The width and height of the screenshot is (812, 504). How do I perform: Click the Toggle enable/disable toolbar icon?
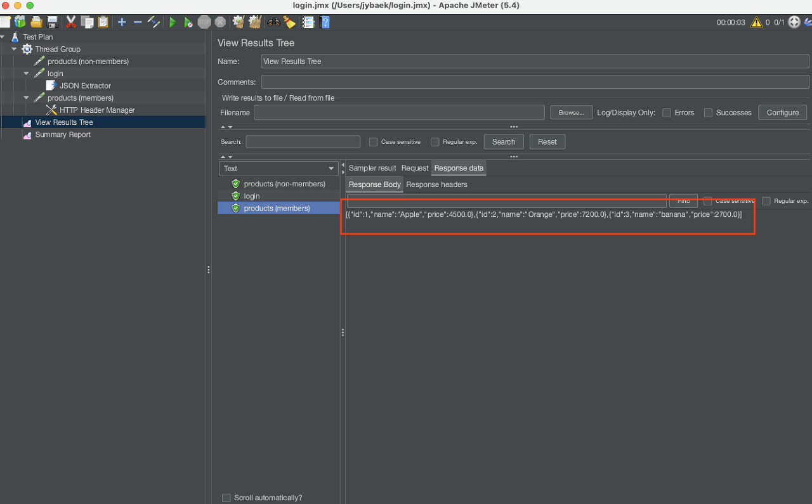click(154, 22)
